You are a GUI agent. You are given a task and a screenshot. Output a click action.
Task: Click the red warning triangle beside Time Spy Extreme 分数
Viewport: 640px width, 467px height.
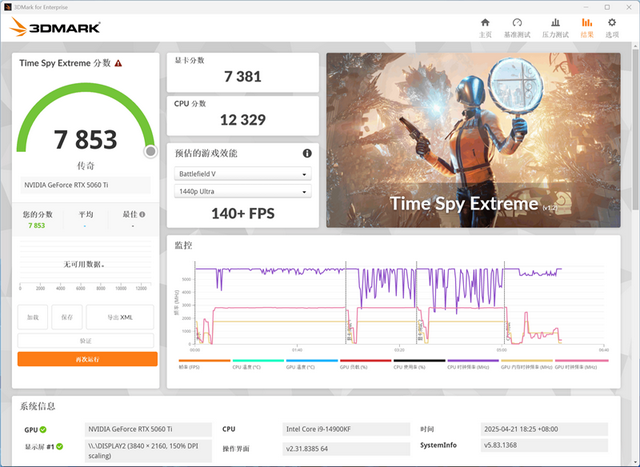pyautogui.click(x=118, y=63)
